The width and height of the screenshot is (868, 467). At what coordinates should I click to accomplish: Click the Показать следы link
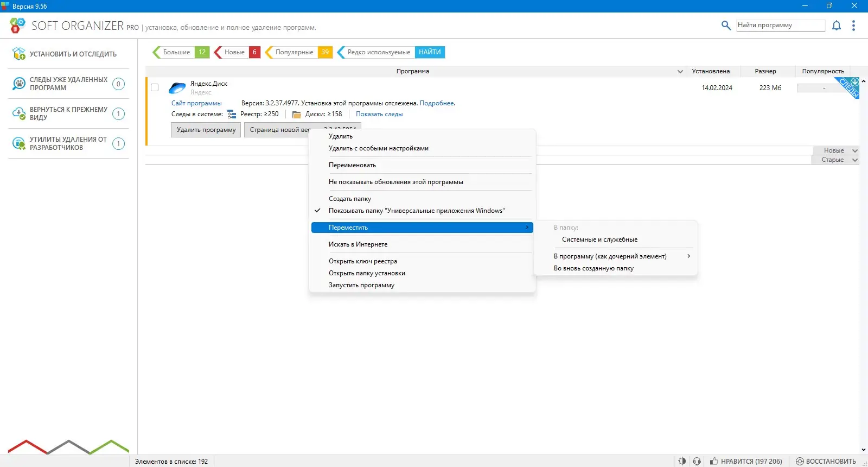pos(379,114)
